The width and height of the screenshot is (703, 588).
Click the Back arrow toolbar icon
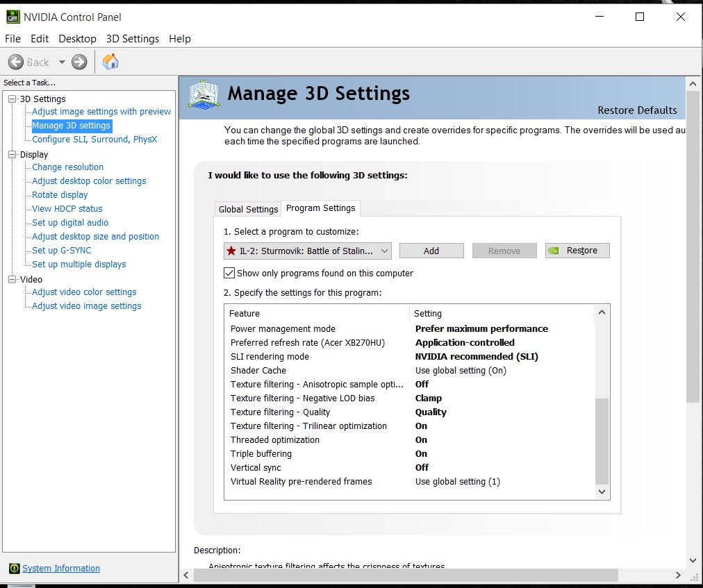click(16, 62)
